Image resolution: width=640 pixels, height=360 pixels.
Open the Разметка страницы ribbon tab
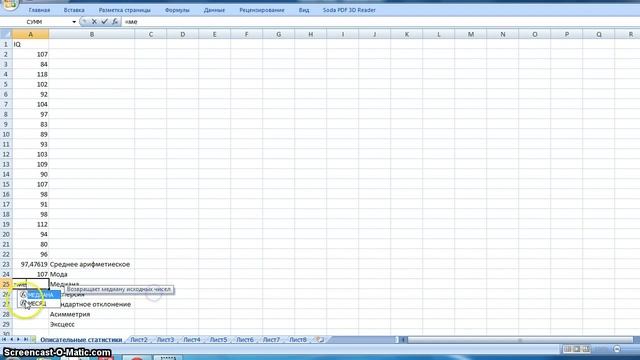(124, 10)
